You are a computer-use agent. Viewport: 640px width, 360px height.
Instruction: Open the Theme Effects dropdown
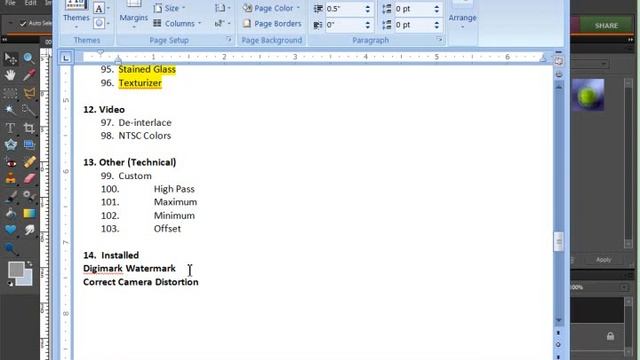pyautogui.click(x=102, y=23)
